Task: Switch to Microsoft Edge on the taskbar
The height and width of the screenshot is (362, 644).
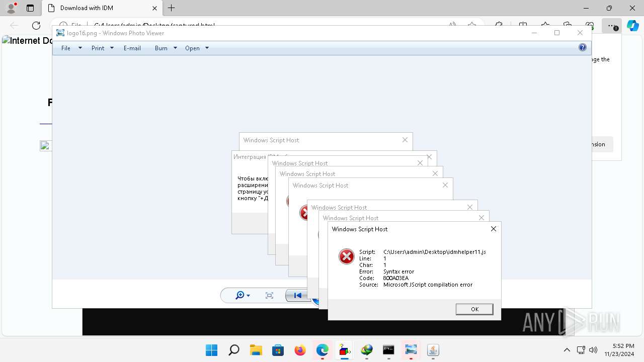Action: point(323,350)
